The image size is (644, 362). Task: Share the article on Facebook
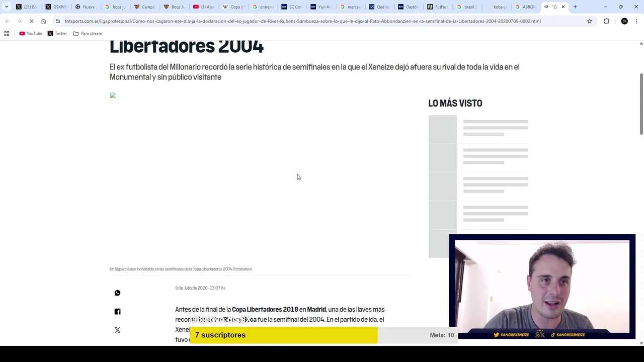point(117,312)
